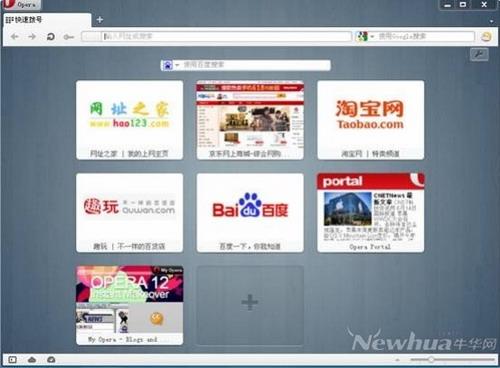Add a new tab with plus button
The height and width of the screenshot is (368, 500).
click(x=99, y=20)
